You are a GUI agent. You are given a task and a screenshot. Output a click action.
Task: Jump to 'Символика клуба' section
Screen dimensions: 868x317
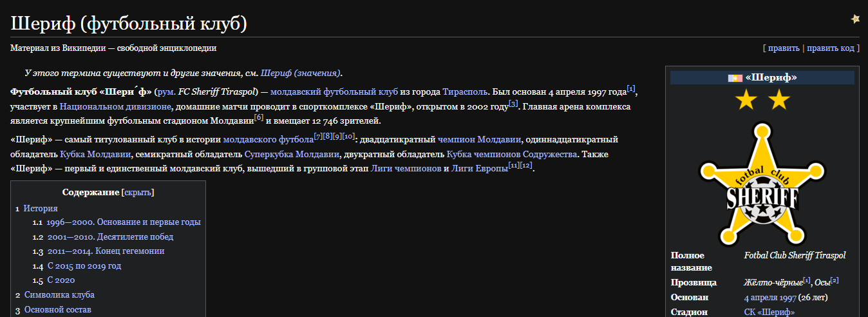[59, 294]
